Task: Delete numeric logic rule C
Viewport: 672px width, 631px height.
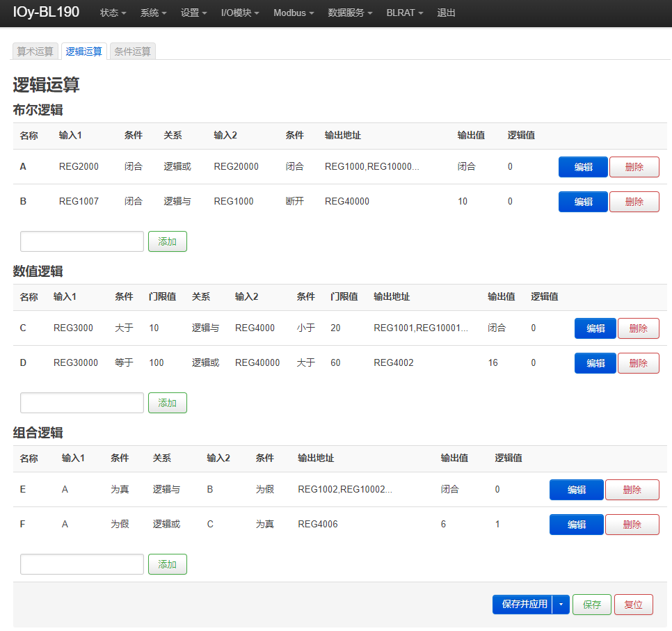Action: tap(639, 328)
